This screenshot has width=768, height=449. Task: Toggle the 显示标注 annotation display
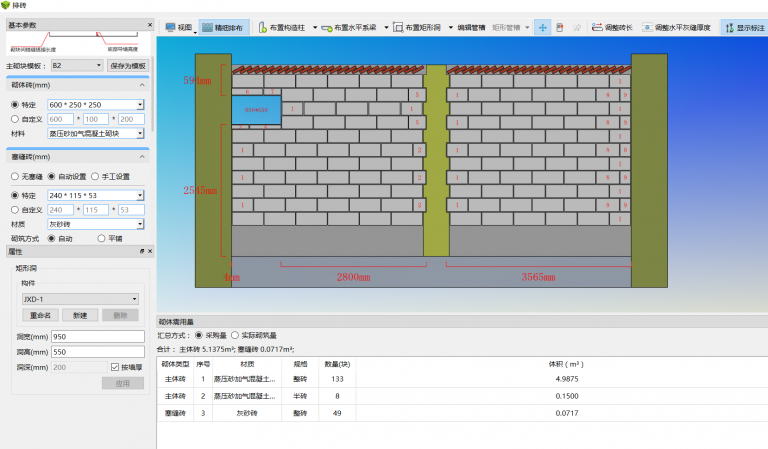(x=742, y=28)
